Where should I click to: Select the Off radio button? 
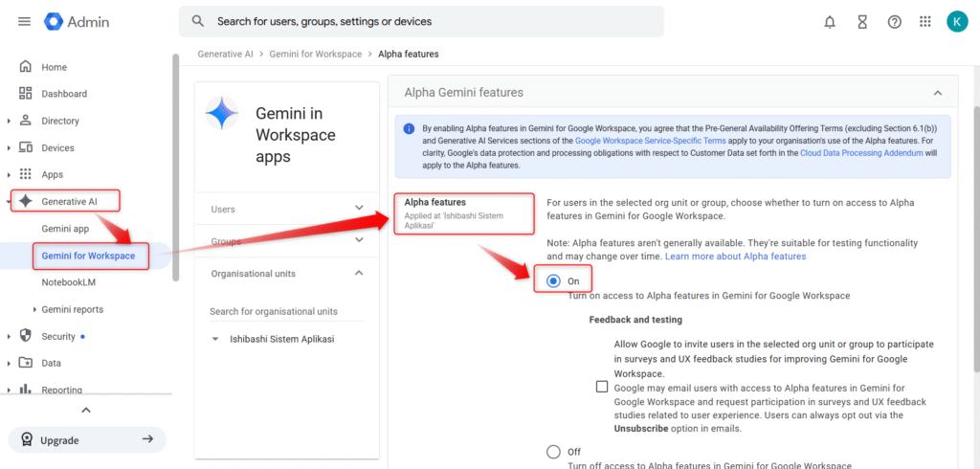point(553,452)
